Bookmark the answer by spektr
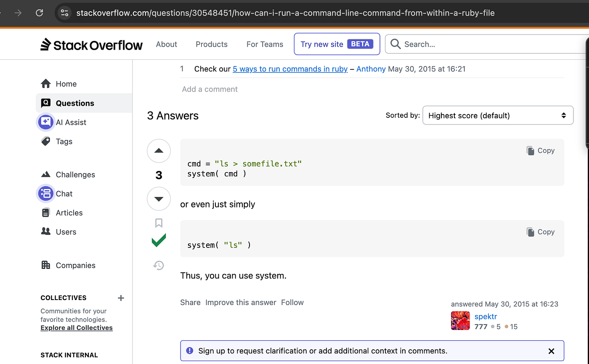 (x=159, y=223)
